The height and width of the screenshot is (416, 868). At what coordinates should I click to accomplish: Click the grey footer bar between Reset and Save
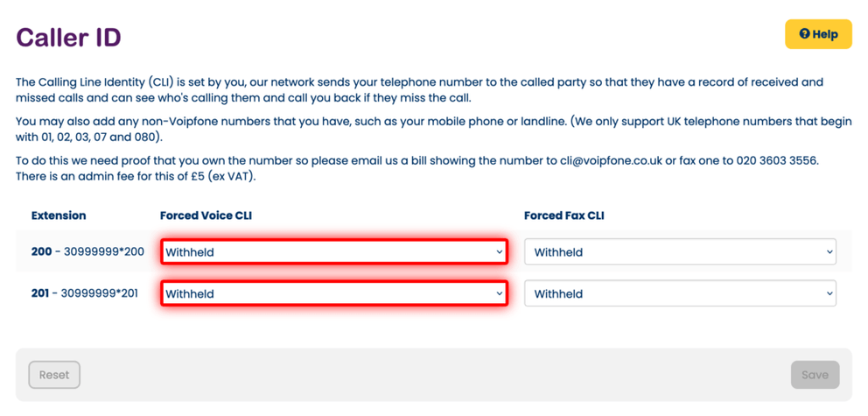point(433,375)
